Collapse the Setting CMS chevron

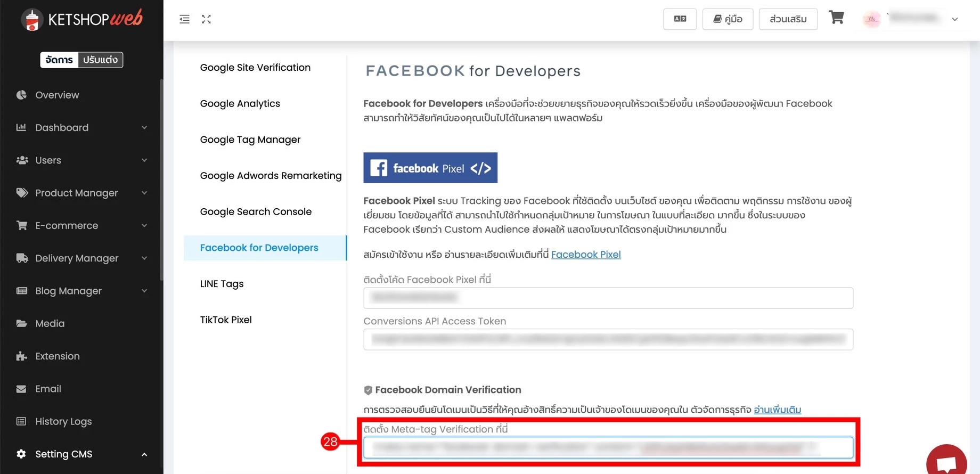144,454
